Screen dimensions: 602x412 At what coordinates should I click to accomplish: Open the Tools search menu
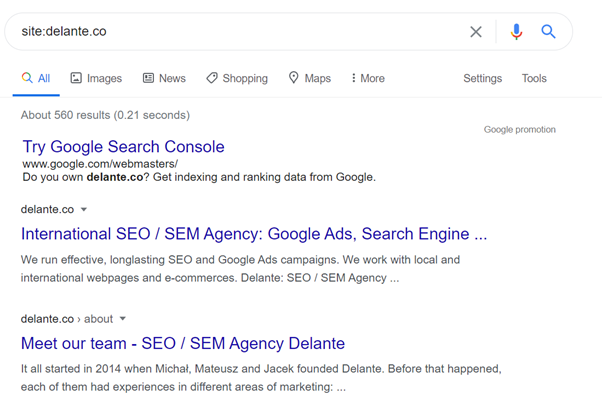(534, 78)
